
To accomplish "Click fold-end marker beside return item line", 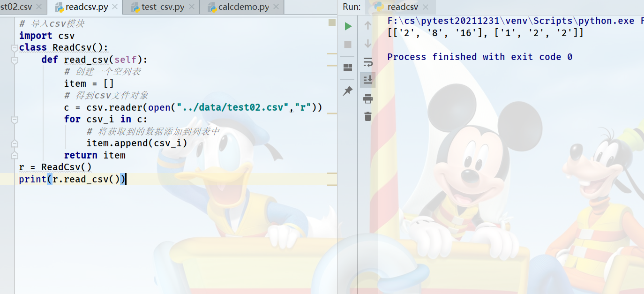I will tap(15, 155).
